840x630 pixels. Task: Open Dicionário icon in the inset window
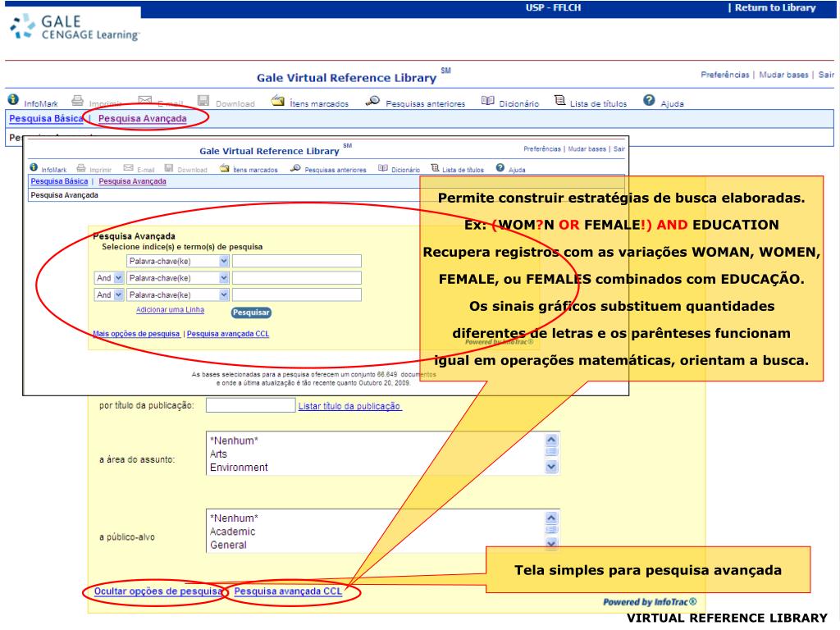coord(383,168)
